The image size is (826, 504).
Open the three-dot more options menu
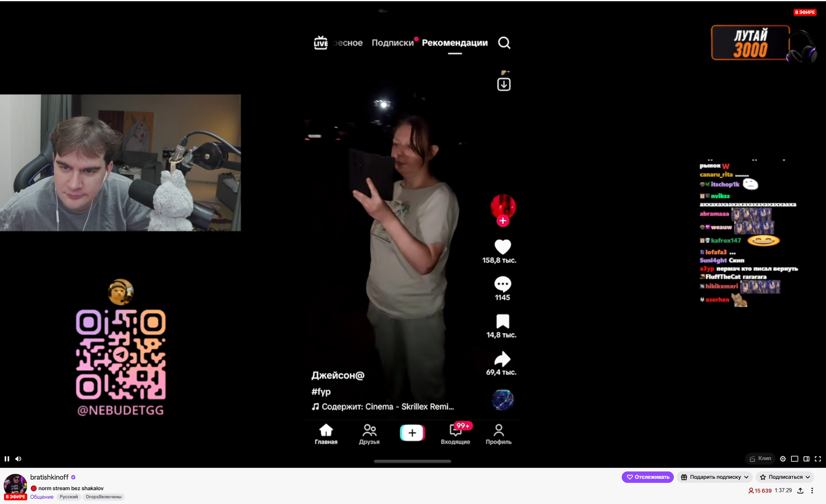point(812,491)
